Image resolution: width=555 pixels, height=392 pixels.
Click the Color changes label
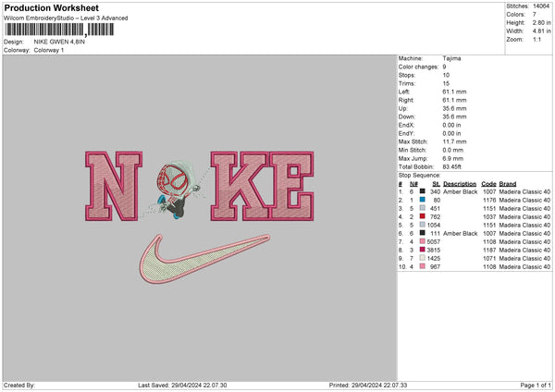click(x=418, y=67)
